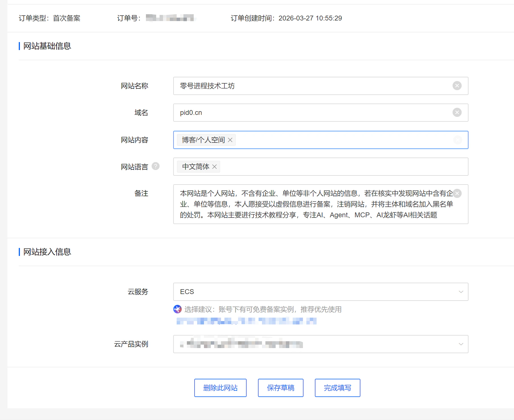Click the star icon before 选择建议
The width and height of the screenshot is (514, 420).
[x=177, y=309]
